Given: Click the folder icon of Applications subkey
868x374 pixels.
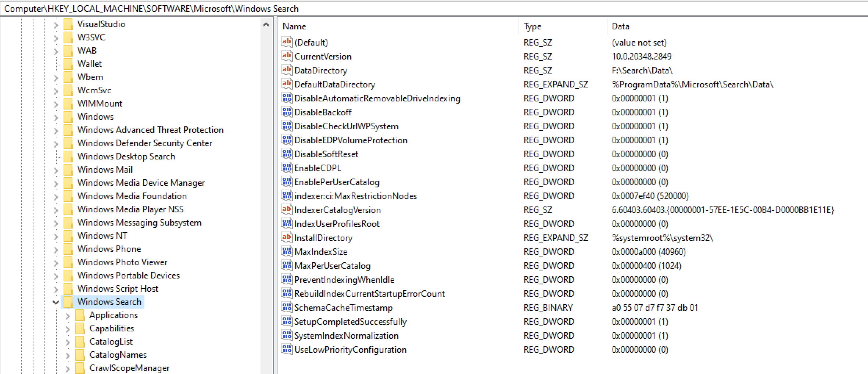Looking at the screenshot, I should click(x=80, y=315).
